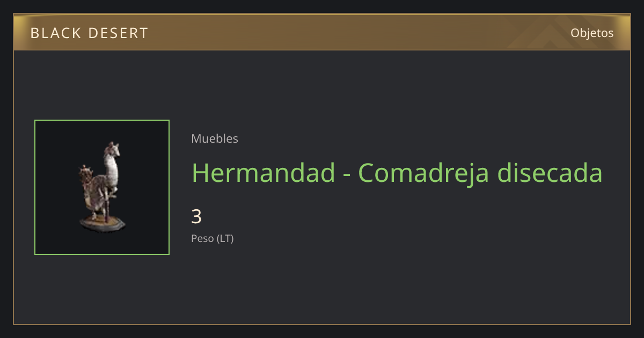The height and width of the screenshot is (338, 644).
Task: Select the white weasel figure in the thumbnail
Action: point(111,165)
